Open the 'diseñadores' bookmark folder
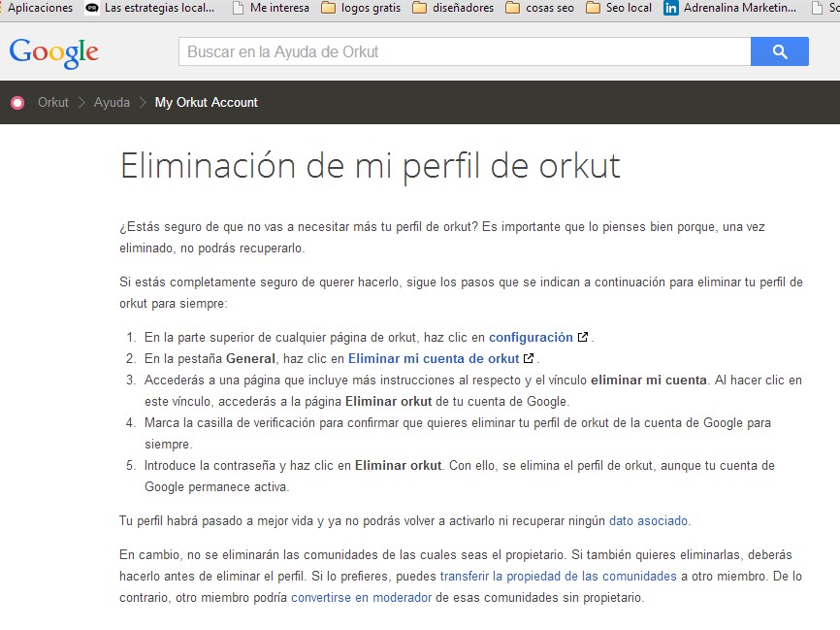The width and height of the screenshot is (840, 630). (453, 8)
